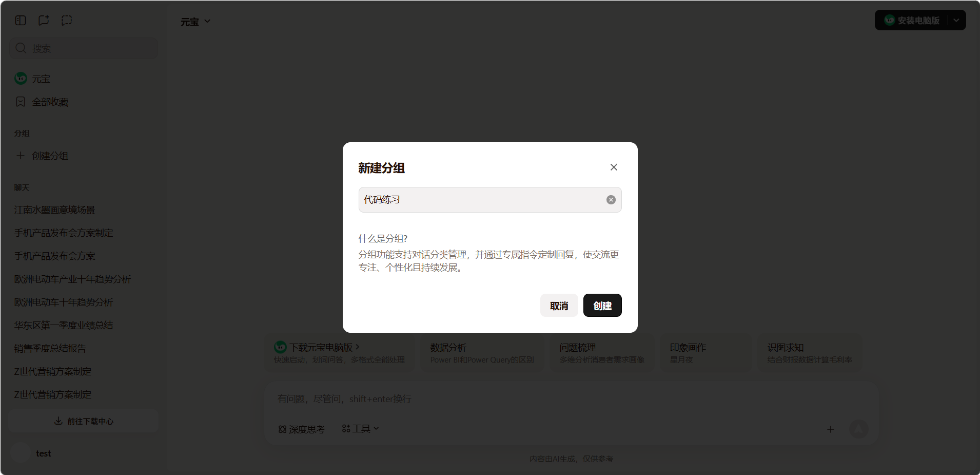
Task: Click the send arrow button
Action: [x=859, y=429]
